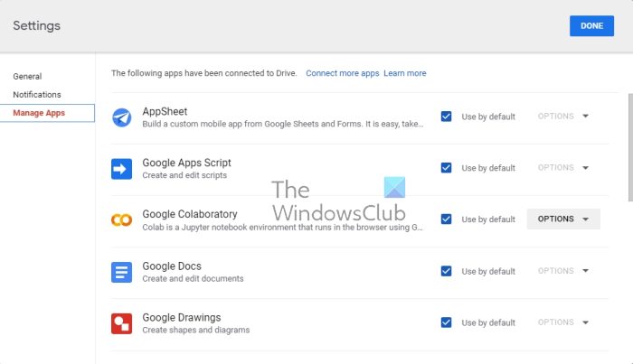Uncheck Use by default for AppSheet
Image resolution: width=633 pixels, height=364 pixels.
point(446,117)
